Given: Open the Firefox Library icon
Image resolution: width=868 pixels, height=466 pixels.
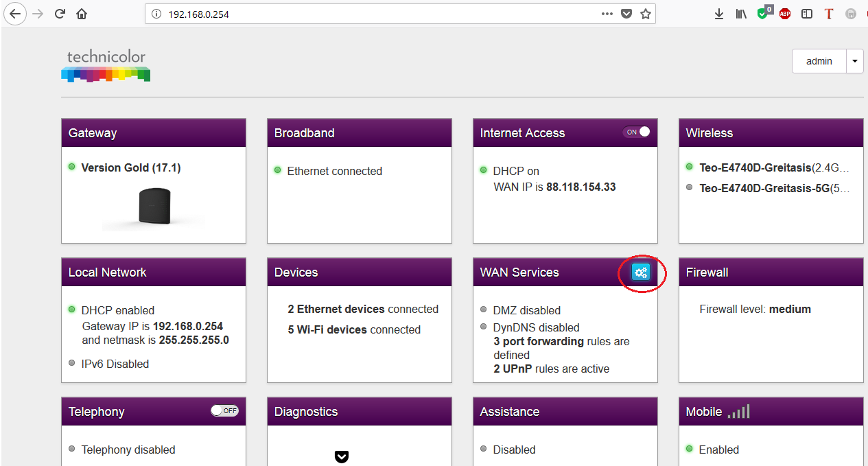Looking at the screenshot, I should click(741, 14).
